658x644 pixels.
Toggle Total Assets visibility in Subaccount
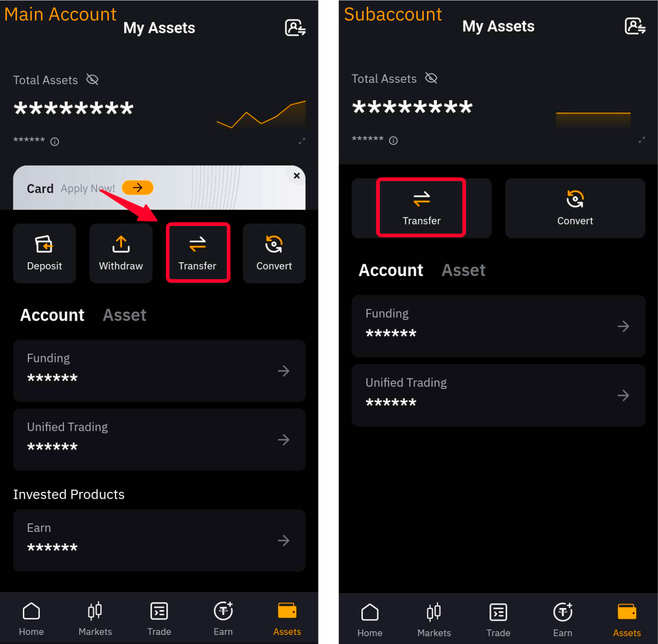[431, 78]
